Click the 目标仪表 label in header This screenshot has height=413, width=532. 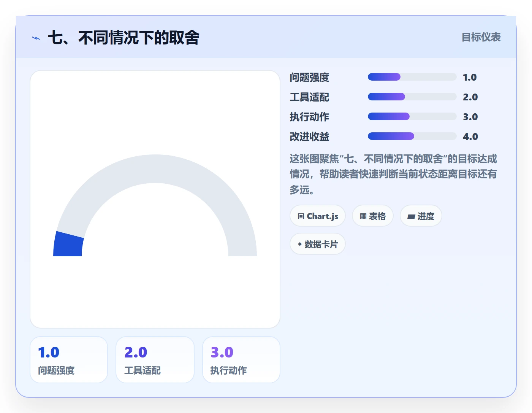tap(481, 37)
